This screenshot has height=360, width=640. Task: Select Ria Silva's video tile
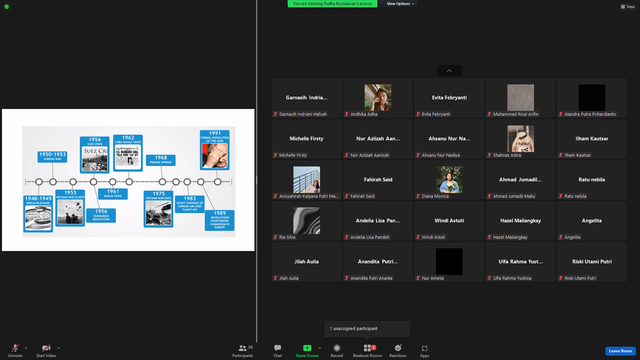click(307, 221)
